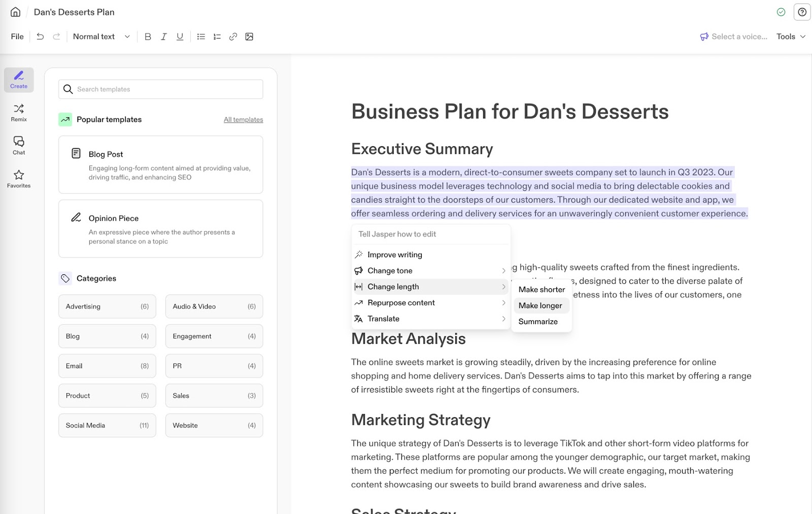The width and height of the screenshot is (812, 514).
Task: Open the All templates link
Action: click(x=243, y=120)
